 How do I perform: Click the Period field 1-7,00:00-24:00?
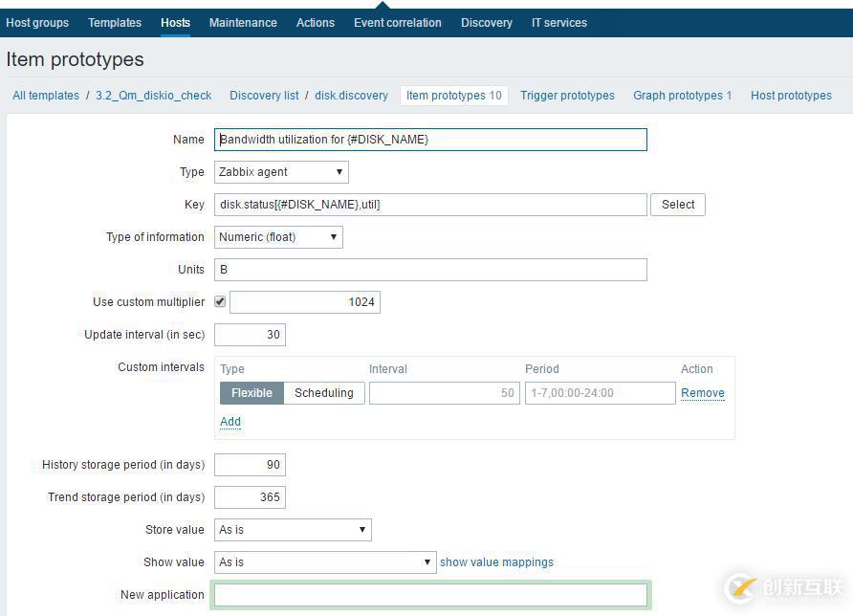[x=600, y=393]
